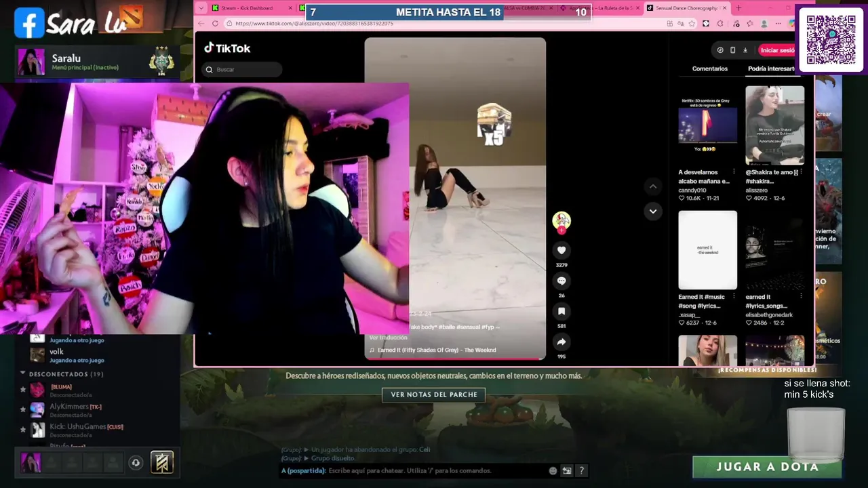868x488 pixels.
Task: Open a new browser tab
Action: pyautogui.click(x=738, y=8)
